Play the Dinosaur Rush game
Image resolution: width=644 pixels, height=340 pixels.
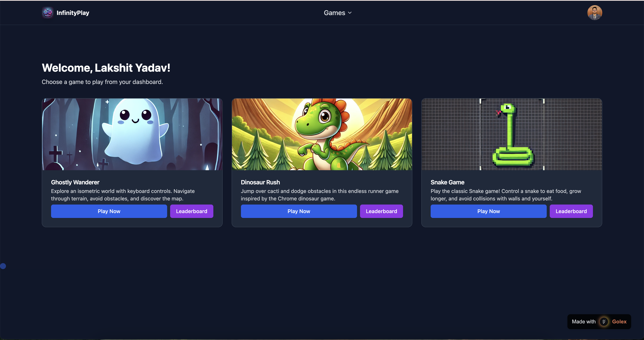[x=299, y=211]
